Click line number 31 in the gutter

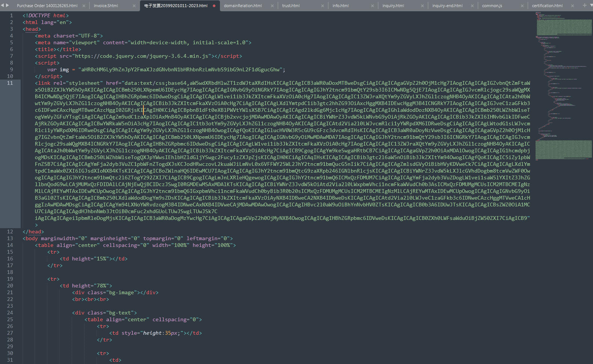click(10, 360)
